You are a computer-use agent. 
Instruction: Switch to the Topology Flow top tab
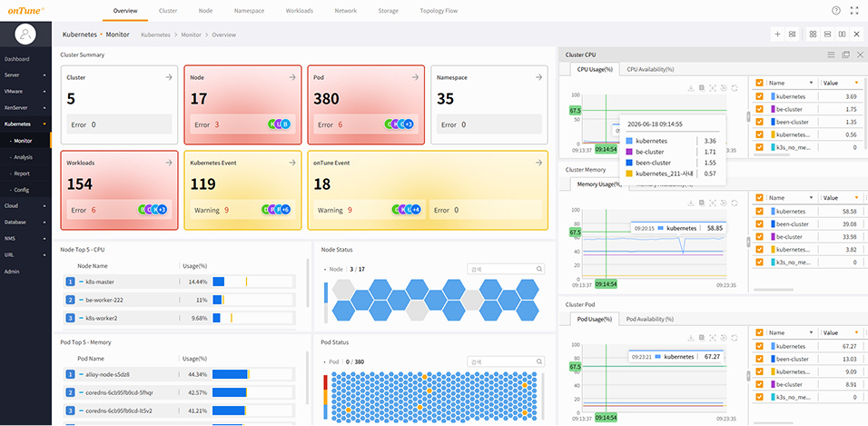click(439, 11)
